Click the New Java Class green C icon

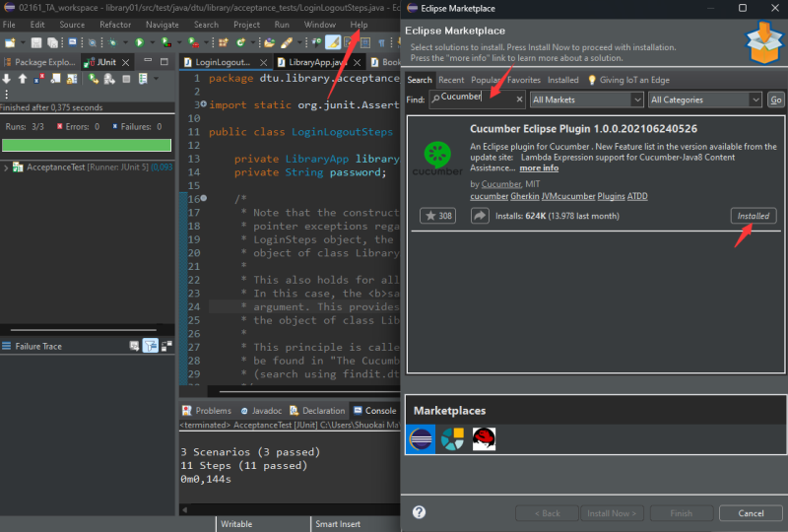coord(241,42)
